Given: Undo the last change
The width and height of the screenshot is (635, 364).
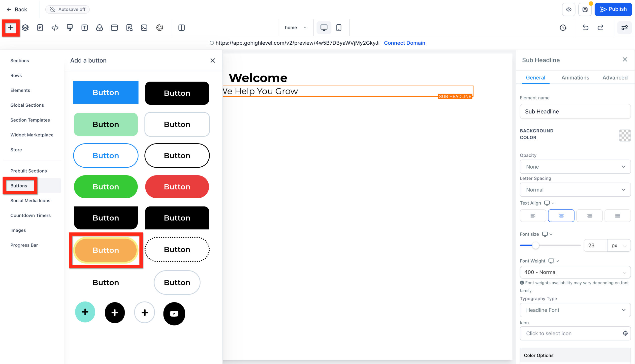Looking at the screenshot, I should (x=585, y=28).
